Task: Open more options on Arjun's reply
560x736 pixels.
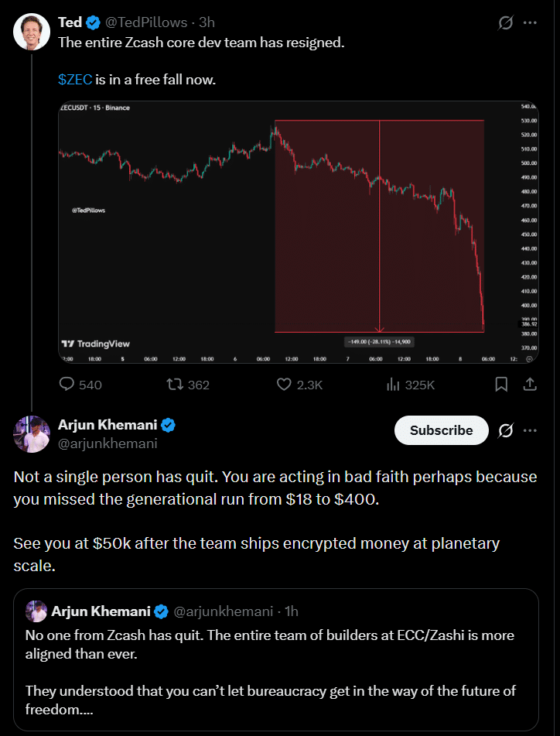Action: pos(531,430)
